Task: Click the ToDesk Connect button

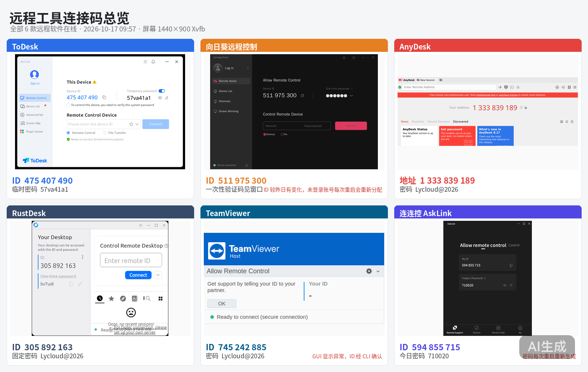Action: point(156,124)
